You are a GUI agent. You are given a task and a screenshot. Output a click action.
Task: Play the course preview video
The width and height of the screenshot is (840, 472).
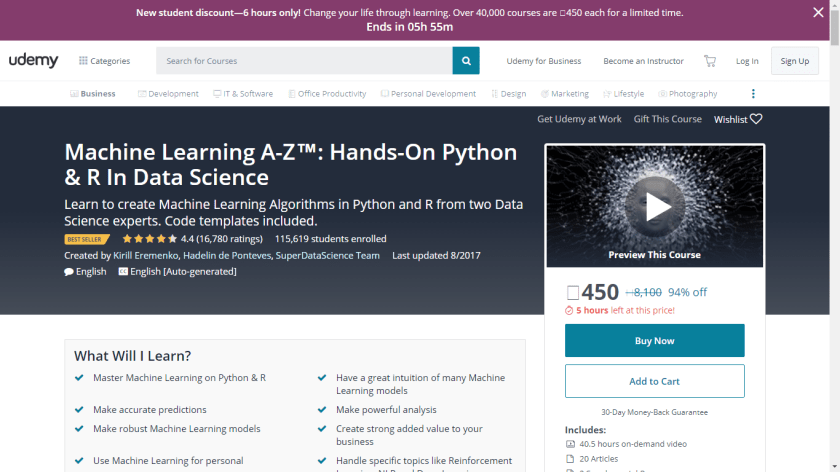tap(656, 205)
